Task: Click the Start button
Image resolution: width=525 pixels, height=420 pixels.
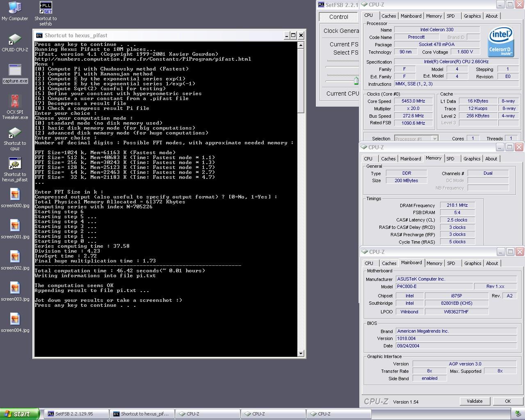Action: click(x=20, y=414)
